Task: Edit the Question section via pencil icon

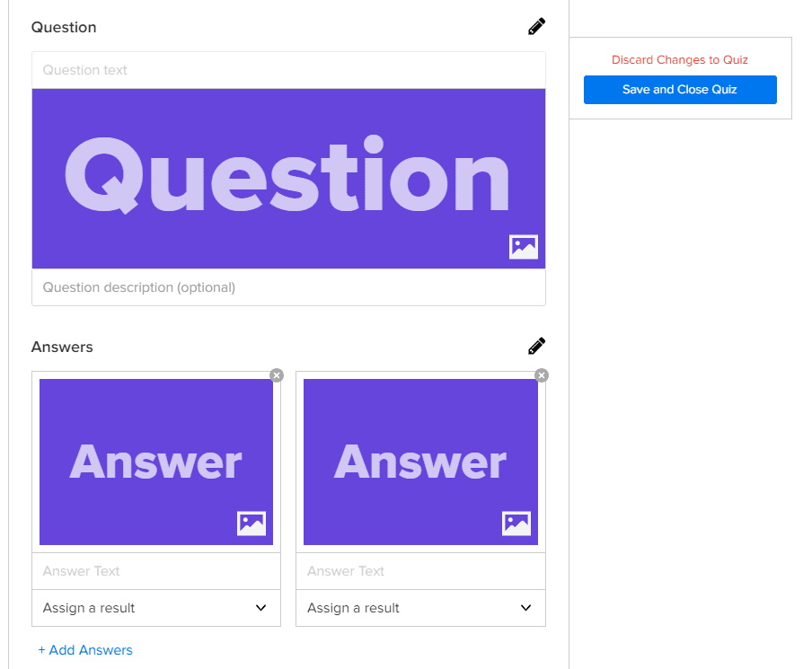Action: click(x=536, y=26)
